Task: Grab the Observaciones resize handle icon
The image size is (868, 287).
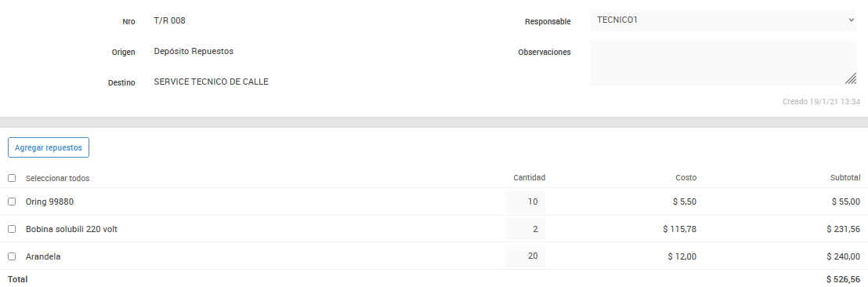Action: point(851,78)
